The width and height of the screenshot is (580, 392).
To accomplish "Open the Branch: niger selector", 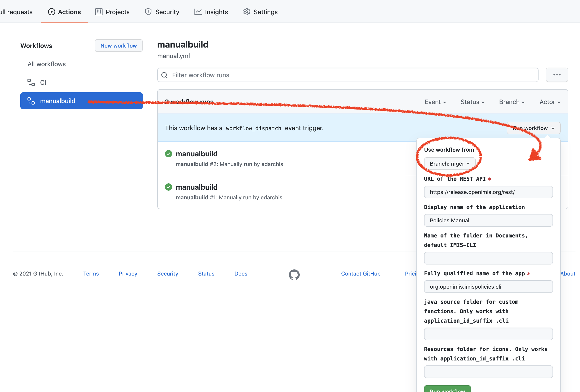I will point(450,164).
